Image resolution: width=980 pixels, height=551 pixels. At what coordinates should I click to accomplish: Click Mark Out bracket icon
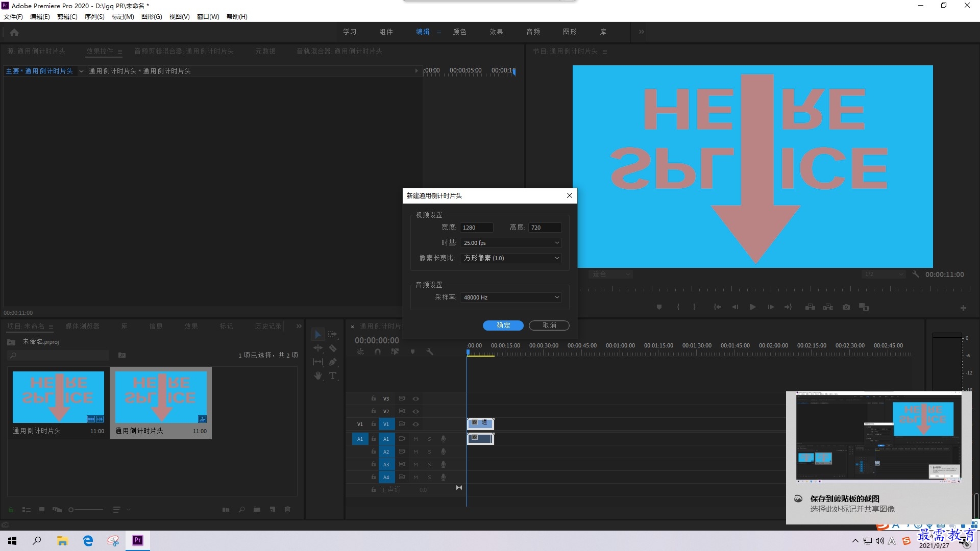694,307
